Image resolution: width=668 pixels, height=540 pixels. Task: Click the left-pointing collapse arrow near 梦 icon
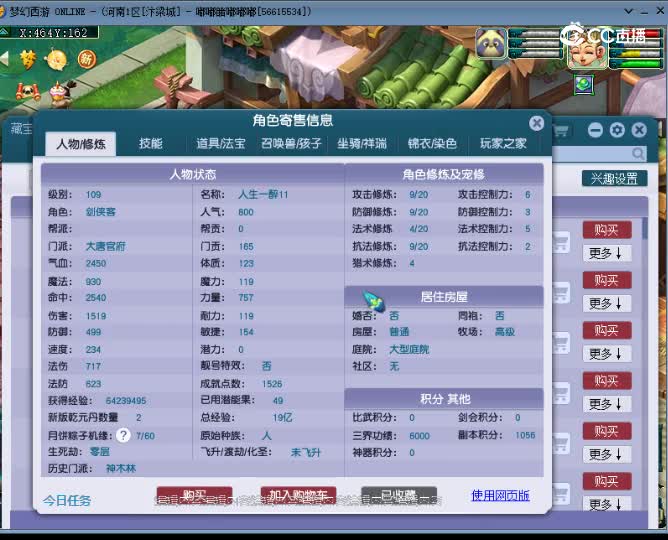coord(5,59)
